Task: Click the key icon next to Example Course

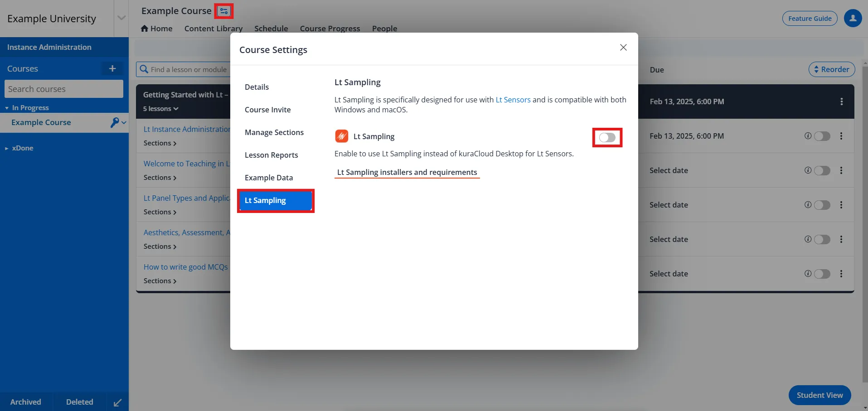Action: (x=115, y=122)
